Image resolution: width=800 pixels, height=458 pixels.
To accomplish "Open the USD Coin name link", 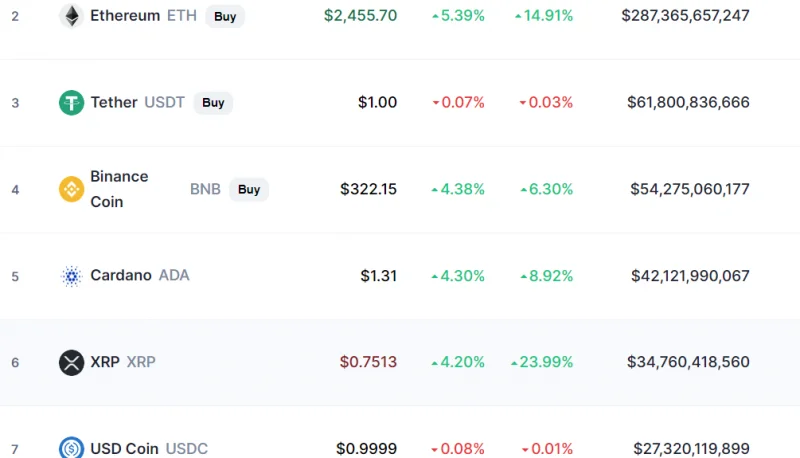I will pyautogui.click(x=124, y=449).
